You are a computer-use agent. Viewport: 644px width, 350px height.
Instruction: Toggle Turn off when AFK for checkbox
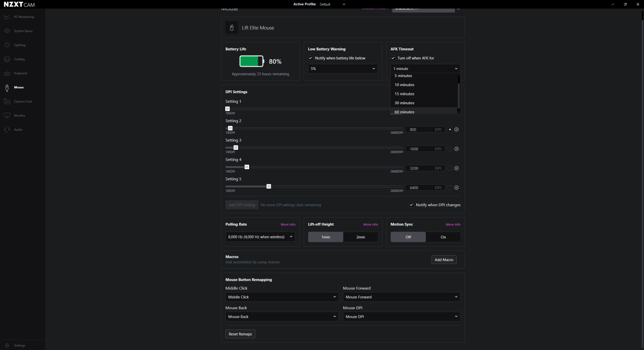pos(393,58)
